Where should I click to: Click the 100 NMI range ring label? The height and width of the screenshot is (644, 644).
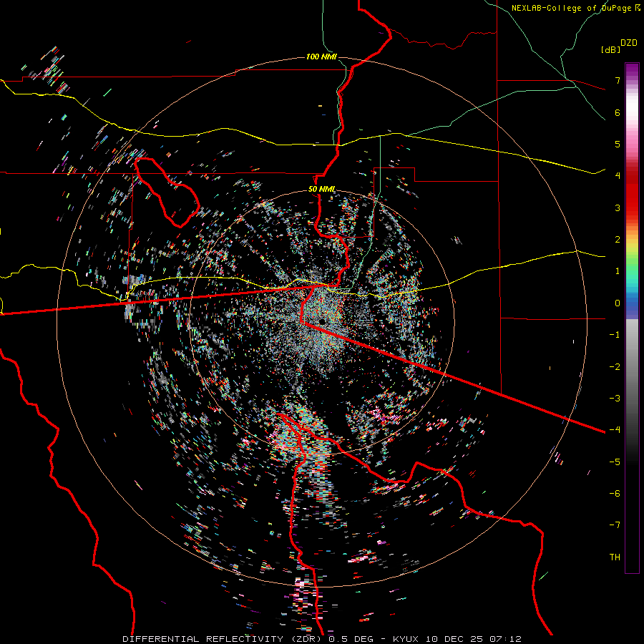click(x=321, y=57)
